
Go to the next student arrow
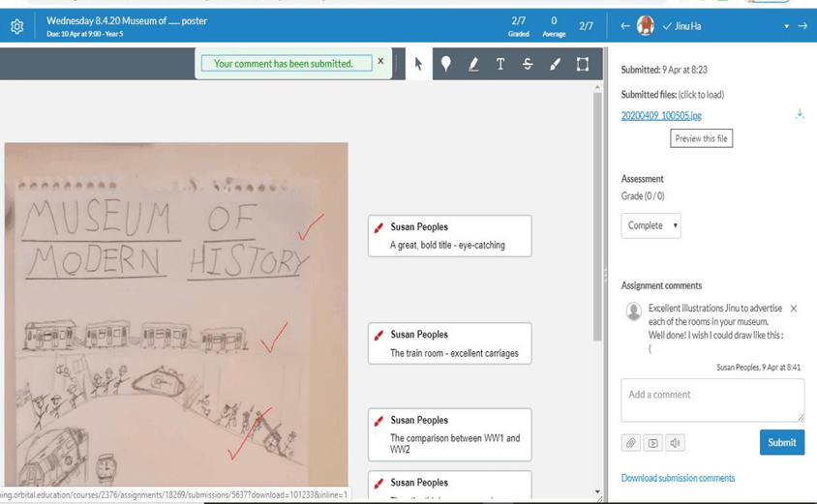(802, 26)
